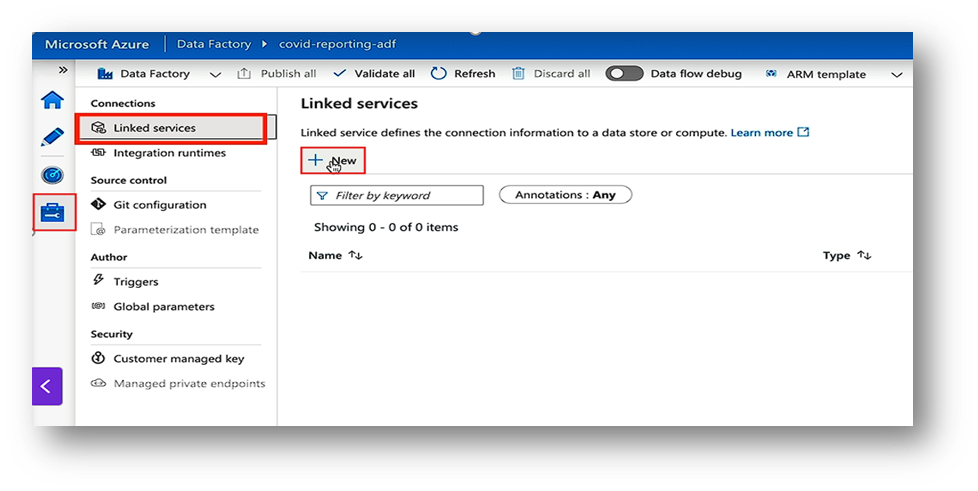
Task: Expand the left rail double chevron
Action: 63,71
